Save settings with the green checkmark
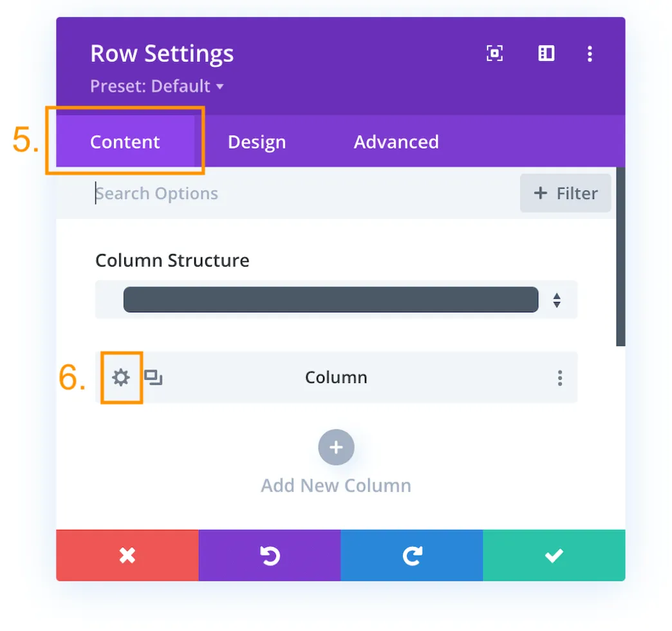The width and height of the screenshot is (672, 631). [554, 555]
